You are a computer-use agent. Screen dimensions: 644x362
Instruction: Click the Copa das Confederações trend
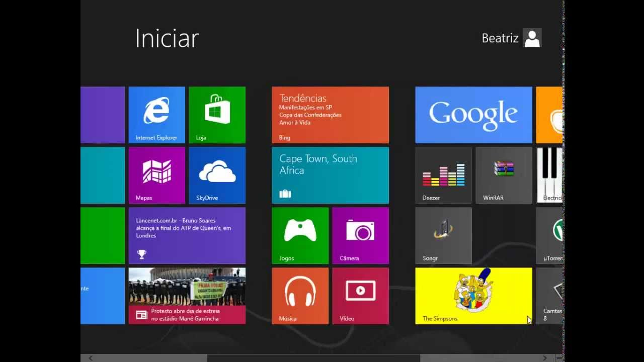[310, 115]
